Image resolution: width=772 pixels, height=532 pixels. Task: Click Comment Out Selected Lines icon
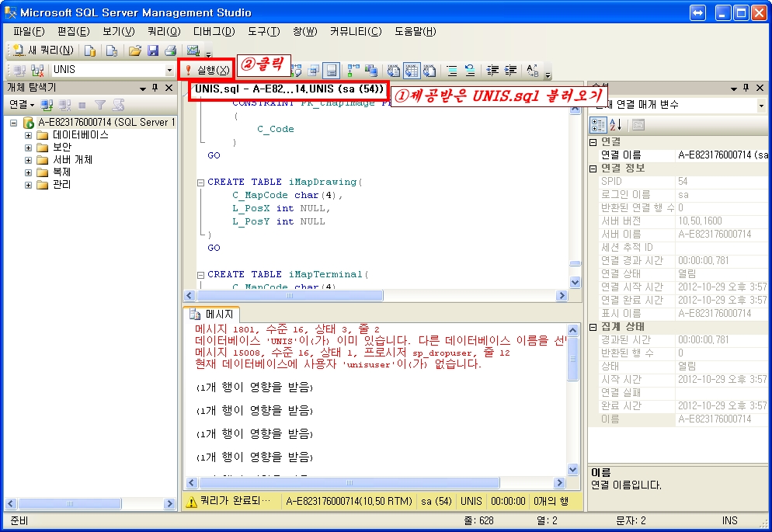[452, 71]
